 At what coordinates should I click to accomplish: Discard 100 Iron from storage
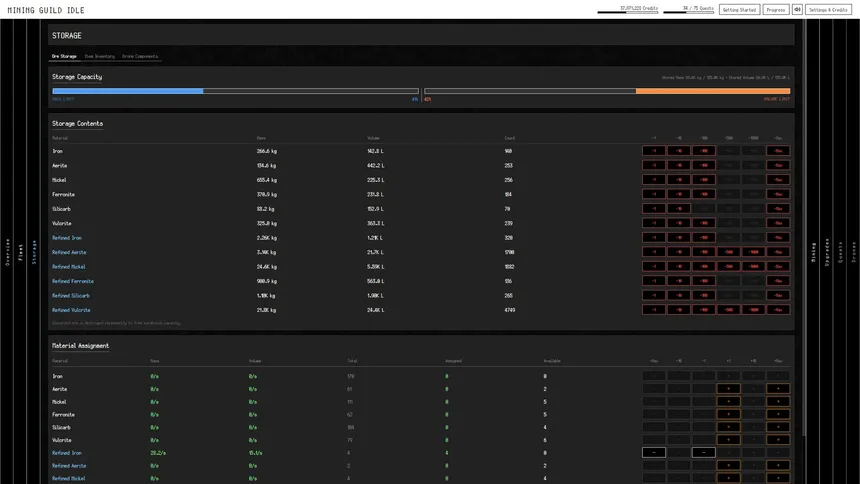[704, 151]
